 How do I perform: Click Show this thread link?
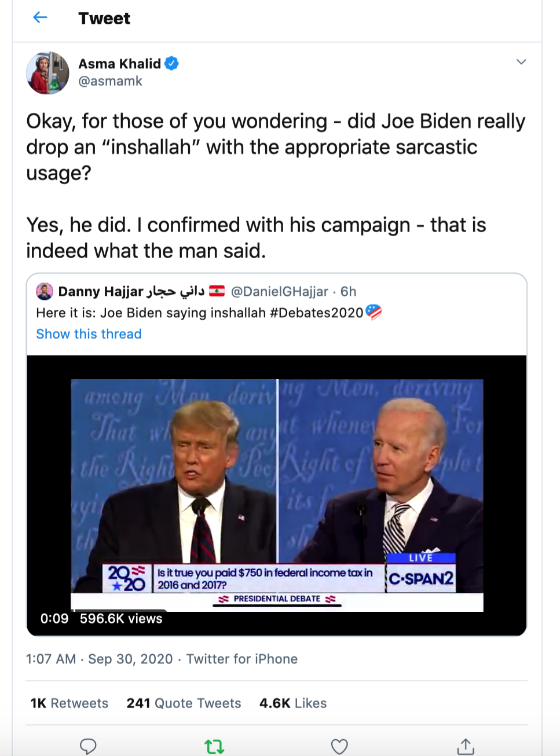click(x=89, y=334)
